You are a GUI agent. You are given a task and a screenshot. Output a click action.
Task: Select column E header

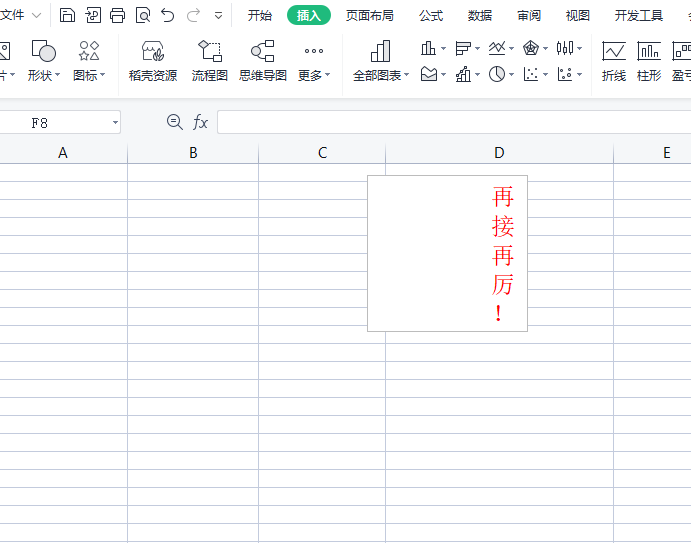652,153
